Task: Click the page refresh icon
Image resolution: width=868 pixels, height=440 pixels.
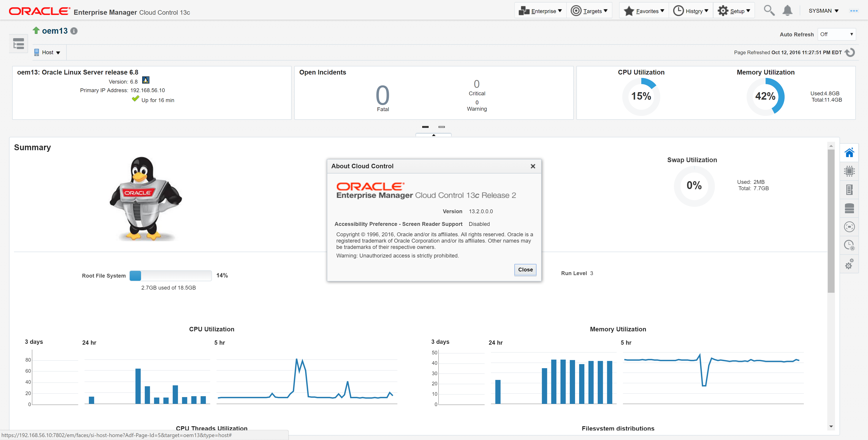Action: coord(850,53)
